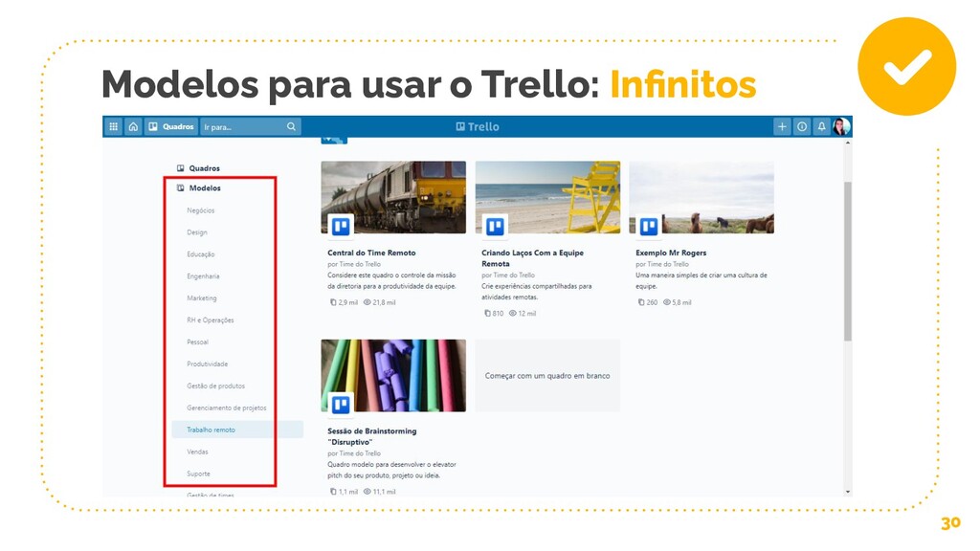Click the vertical scrollbar thumb of the page

pos(848,261)
